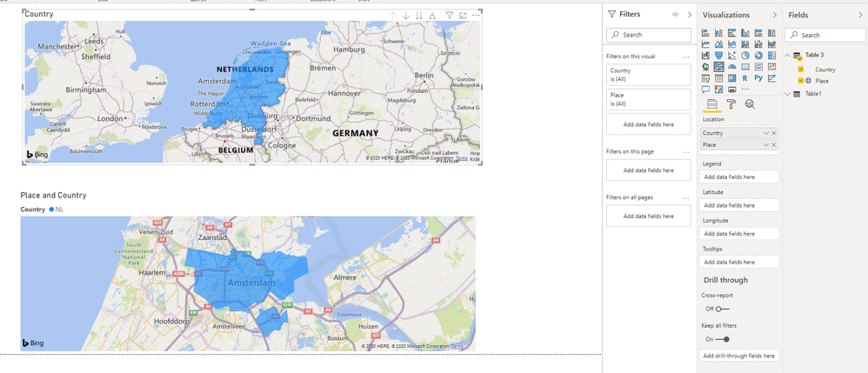Select the Scatter chart visual
This screenshot has height=373, width=868.
(x=731, y=55)
